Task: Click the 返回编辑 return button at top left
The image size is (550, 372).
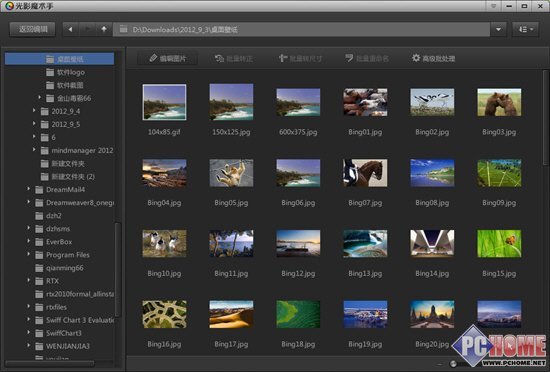Action: coord(33,29)
